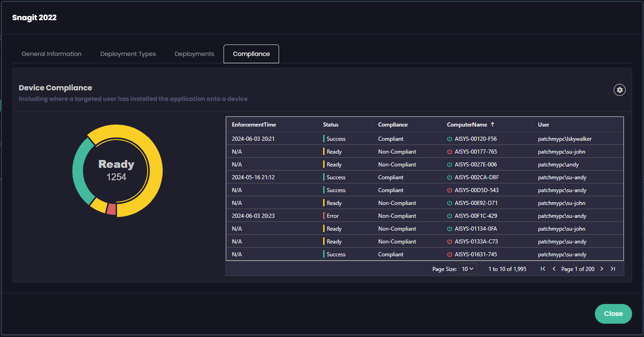Go to the previous results page
Screen dimensions: 644x337
point(554,269)
